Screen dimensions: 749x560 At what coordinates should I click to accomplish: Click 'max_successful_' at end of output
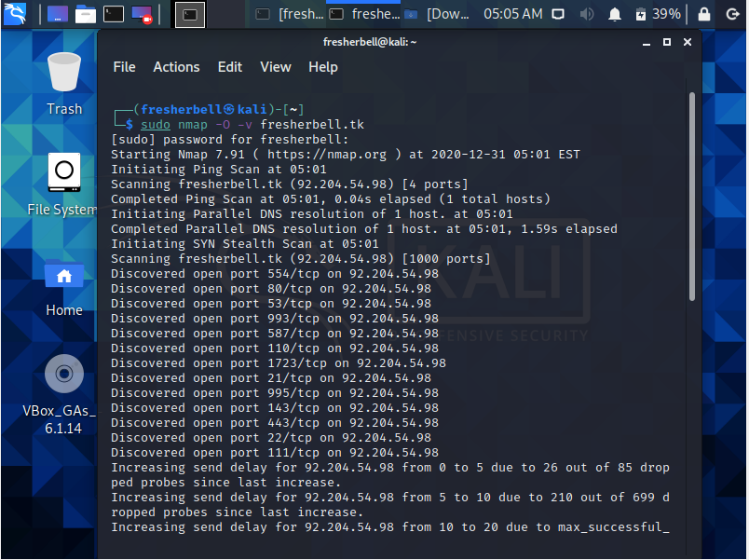(614, 527)
